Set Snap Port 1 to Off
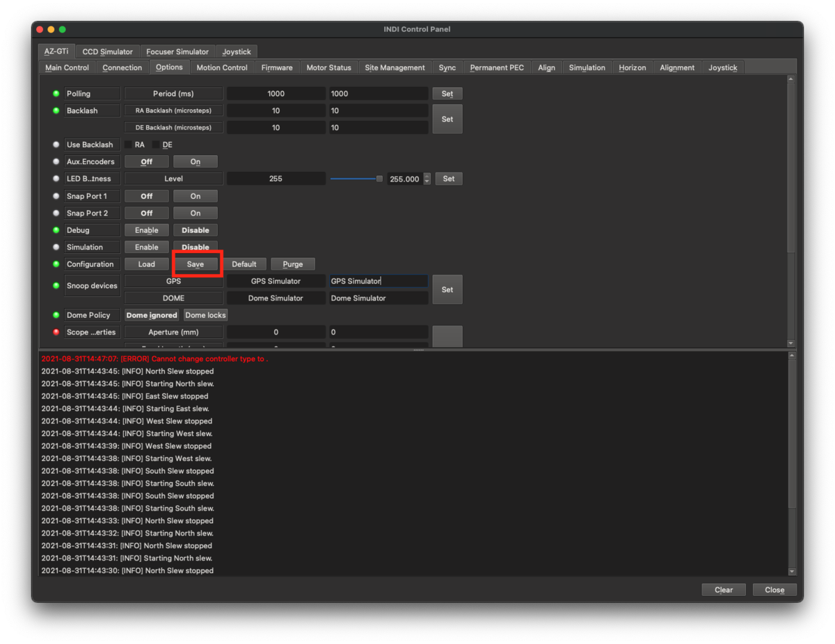 pos(147,196)
